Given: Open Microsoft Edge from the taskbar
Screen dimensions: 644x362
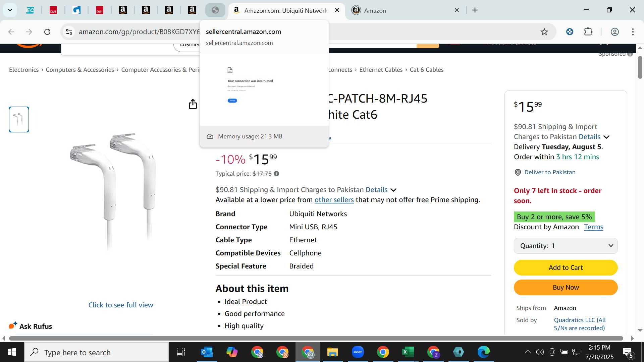Looking at the screenshot, I should [x=484, y=352].
